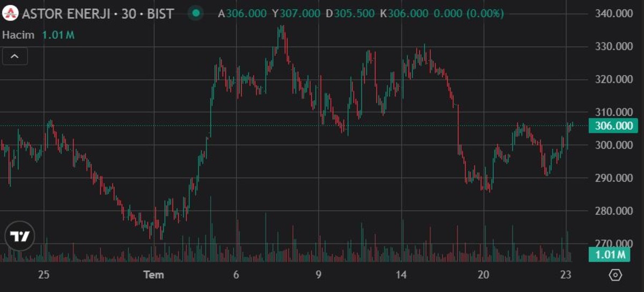The image size is (644, 292).
Task: Select the 14 date marker on time axis
Action: [x=401, y=275]
